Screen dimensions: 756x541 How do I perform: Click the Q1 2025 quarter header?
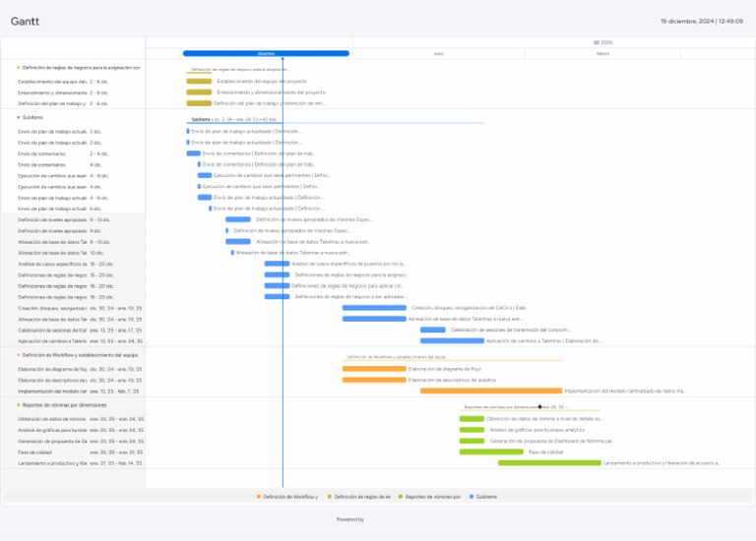click(602, 42)
